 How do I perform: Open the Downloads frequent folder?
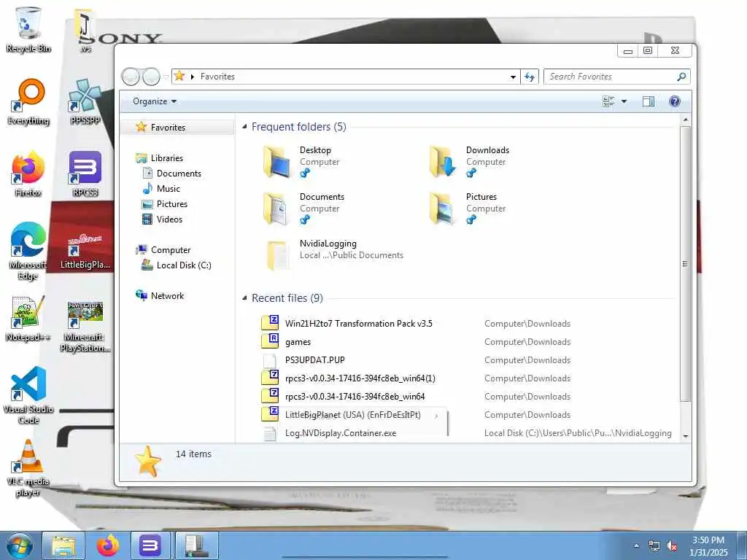tap(469, 162)
